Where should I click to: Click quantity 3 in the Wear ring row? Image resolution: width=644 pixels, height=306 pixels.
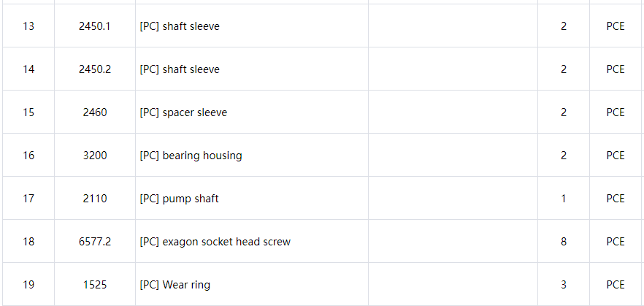pos(564,285)
